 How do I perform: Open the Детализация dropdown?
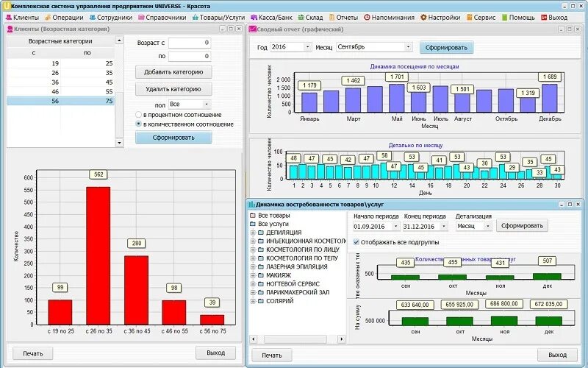[x=487, y=226]
